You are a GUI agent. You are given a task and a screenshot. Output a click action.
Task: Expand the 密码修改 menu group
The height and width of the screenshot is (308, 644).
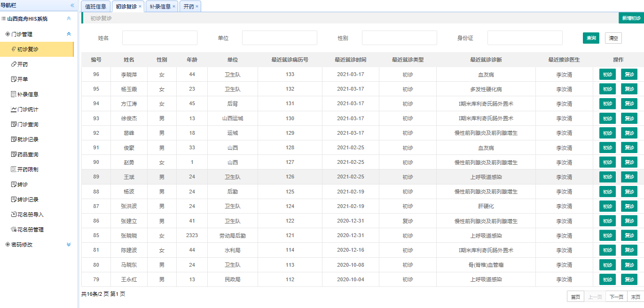coord(69,245)
